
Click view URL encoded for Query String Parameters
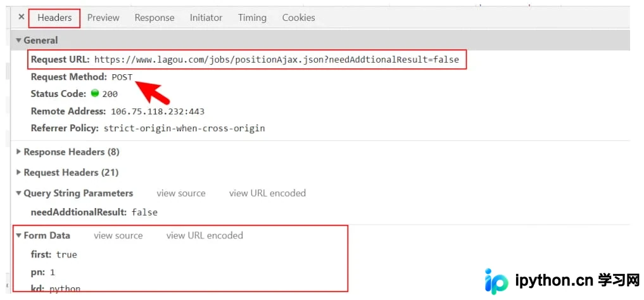click(267, 193)
